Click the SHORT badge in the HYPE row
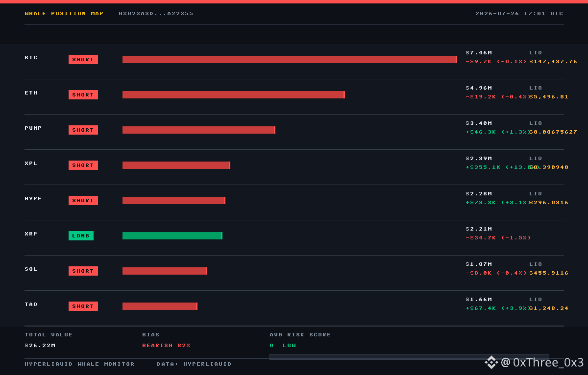This screenshot has width=588, height=375. pos(83,201)
